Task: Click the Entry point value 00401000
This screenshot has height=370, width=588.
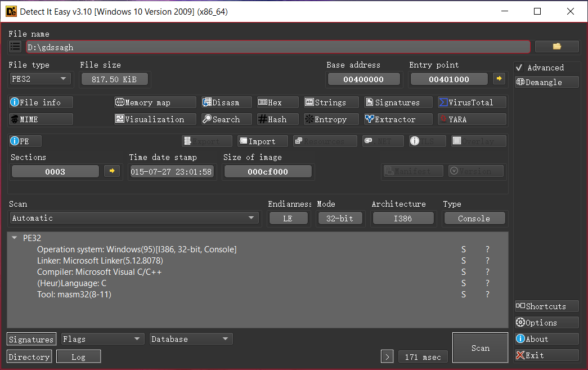Action: click(449, 79)
